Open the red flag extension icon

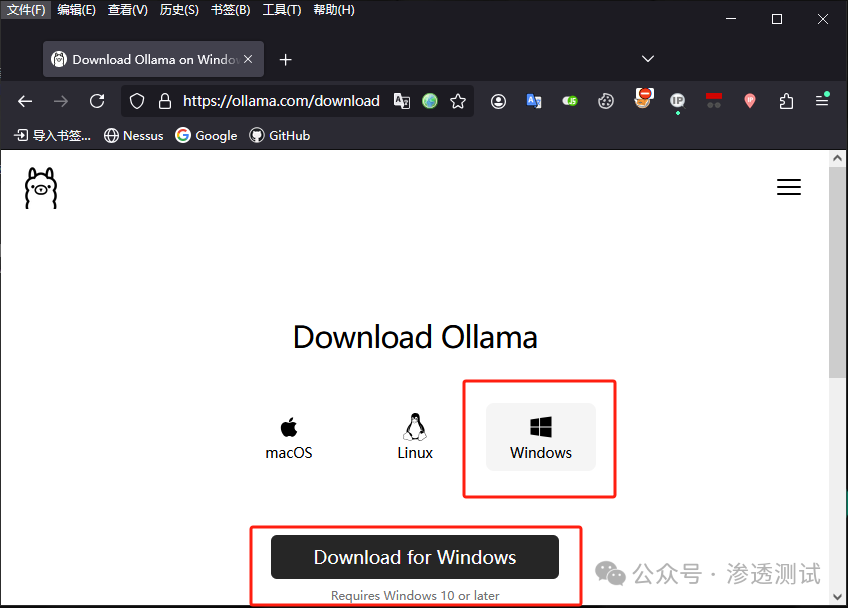click(x=714, y=101)
